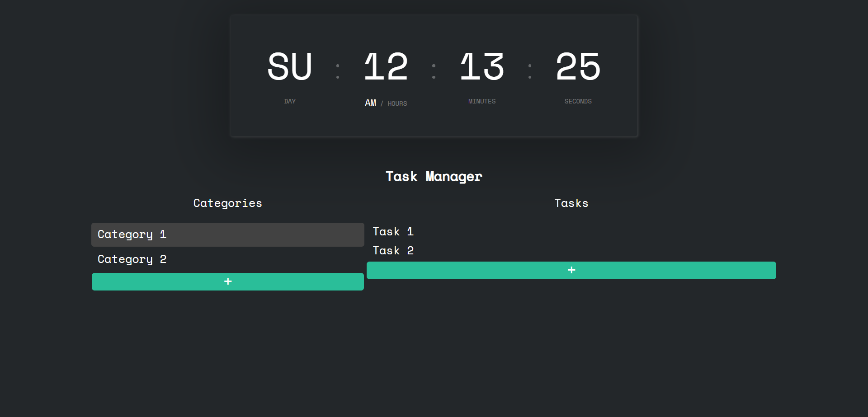Viewport: 868px width, 417px height.
Task: Click the hours value 12
Action: coord(386,66)
